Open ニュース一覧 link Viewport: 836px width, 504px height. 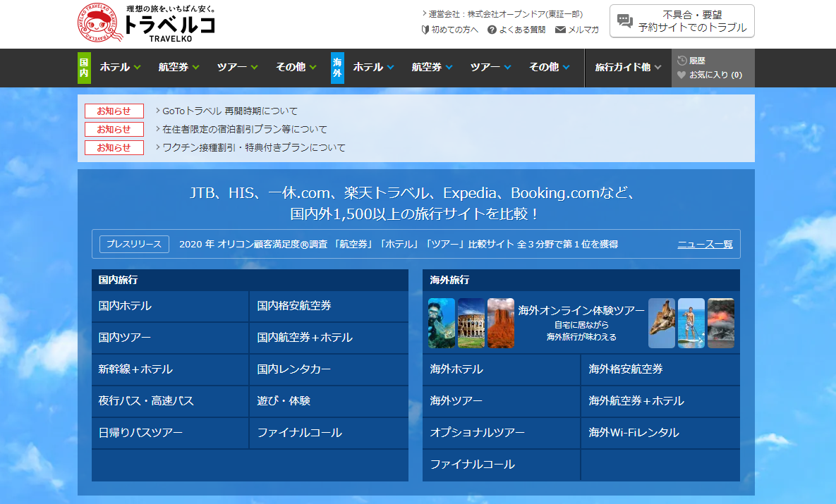point(705,244)
